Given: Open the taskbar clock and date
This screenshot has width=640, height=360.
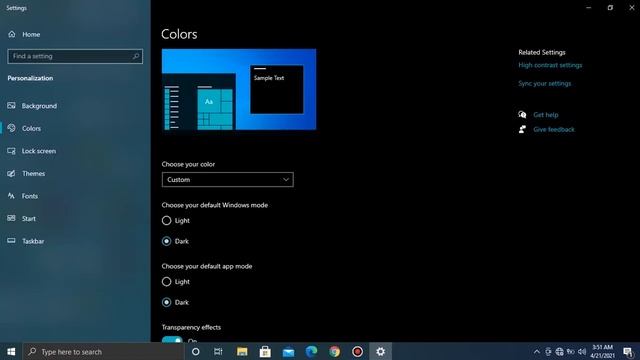Looking at the screenshot, I should [x=602, y=351].
